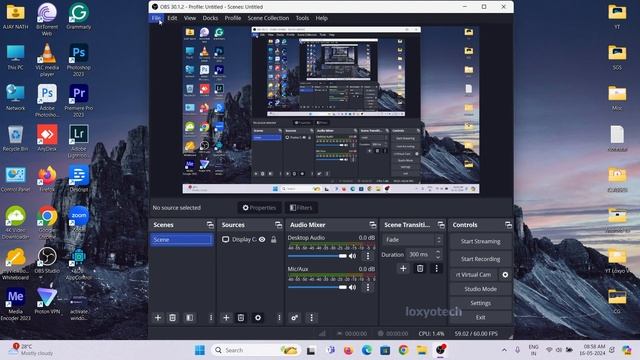Viewport: 640px width, 360px height.
Task: Add a new source with plus icon
Action: pyautogui.click(x=226, y=318)
